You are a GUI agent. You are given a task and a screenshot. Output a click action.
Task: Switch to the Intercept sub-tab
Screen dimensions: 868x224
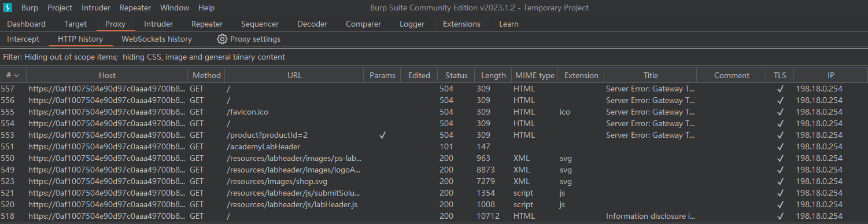click(x=23, y=39)
